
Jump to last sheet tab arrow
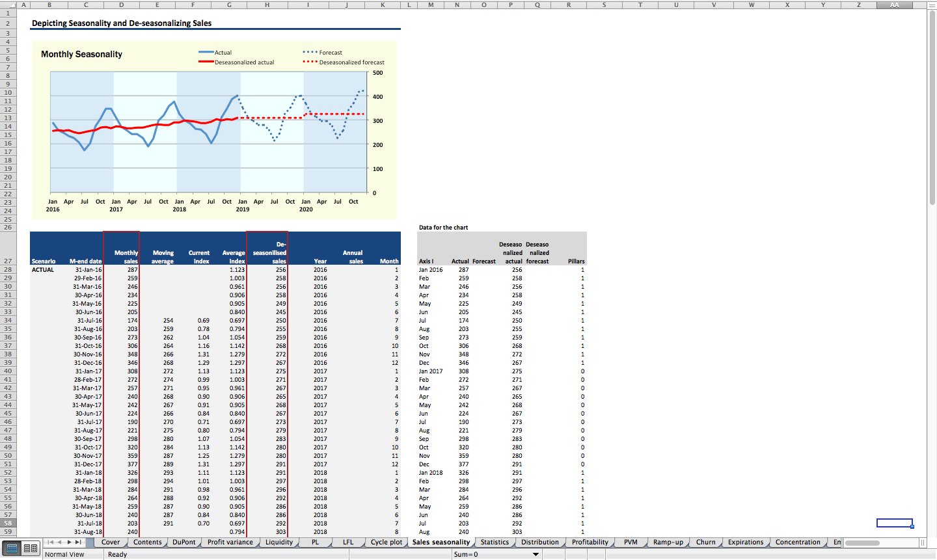tap(78, 542)
